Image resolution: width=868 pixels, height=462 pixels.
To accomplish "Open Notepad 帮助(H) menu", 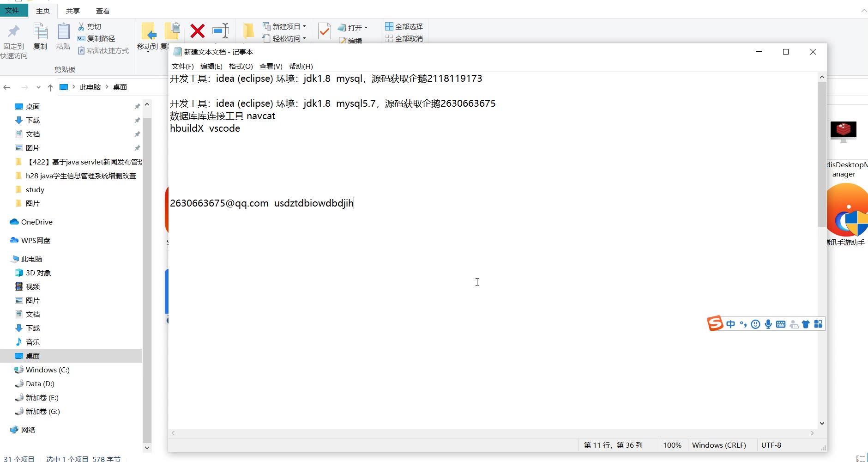I will [x=301, y=66].
